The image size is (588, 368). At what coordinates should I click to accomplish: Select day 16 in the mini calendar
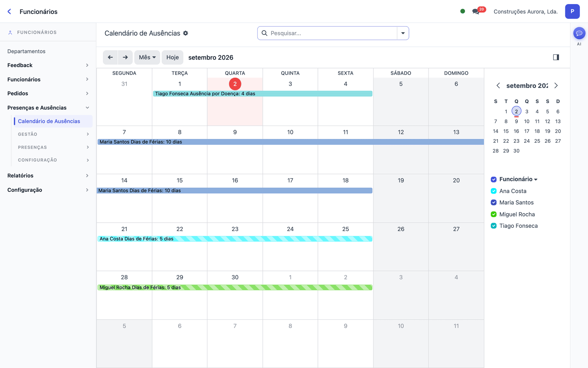click(516, 131)
